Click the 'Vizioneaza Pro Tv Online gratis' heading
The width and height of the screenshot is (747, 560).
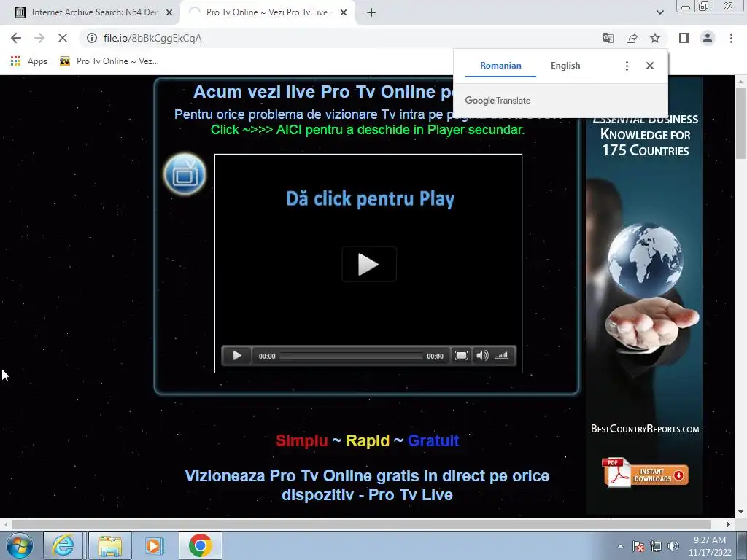[x=367, y=485]
